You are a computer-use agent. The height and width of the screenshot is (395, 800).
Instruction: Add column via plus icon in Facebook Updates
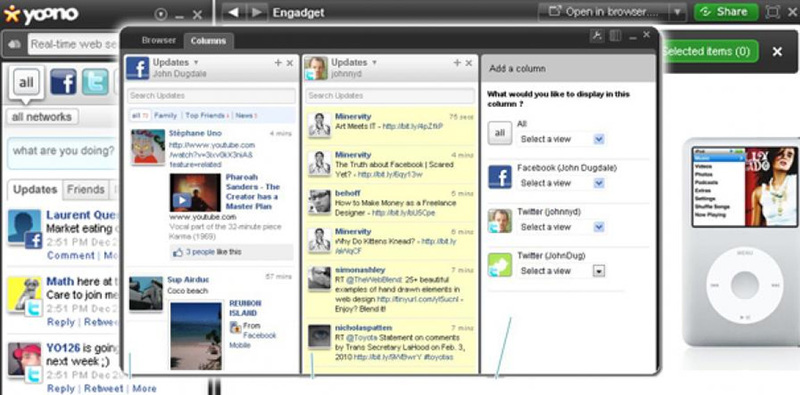(x=278, y=63)
